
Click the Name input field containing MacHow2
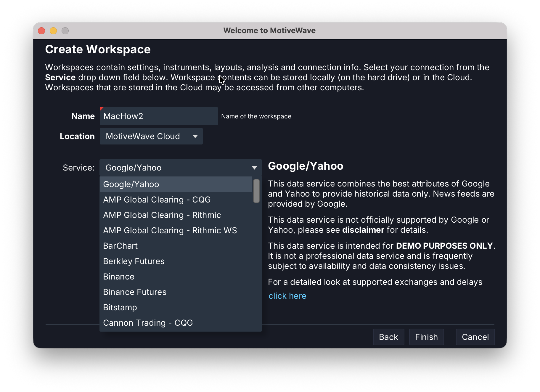point(159,116)
